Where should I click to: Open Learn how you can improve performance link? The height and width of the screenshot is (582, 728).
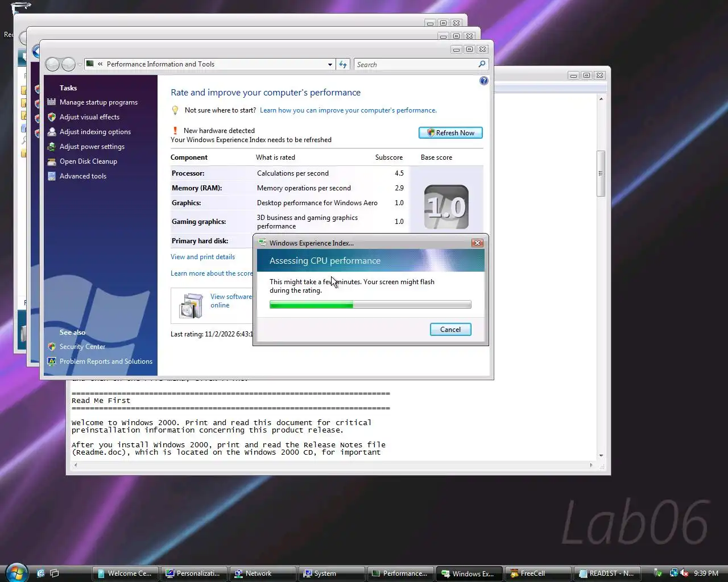click(348, 110)
